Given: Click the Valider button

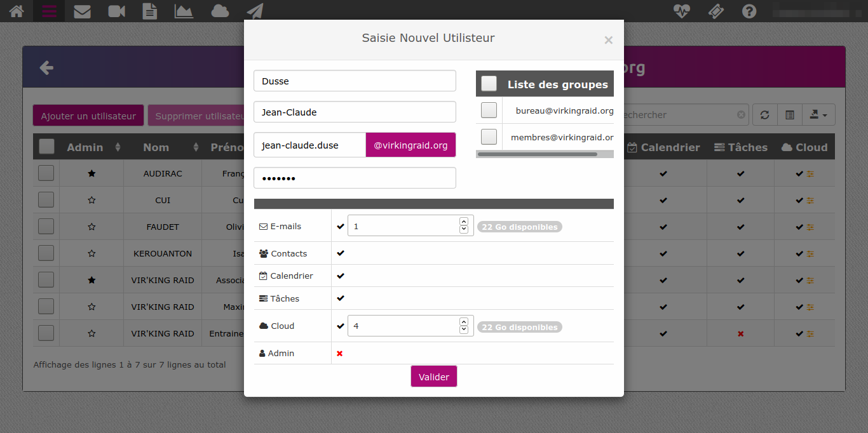Looking at the screenshot, I should click(434, 376).
